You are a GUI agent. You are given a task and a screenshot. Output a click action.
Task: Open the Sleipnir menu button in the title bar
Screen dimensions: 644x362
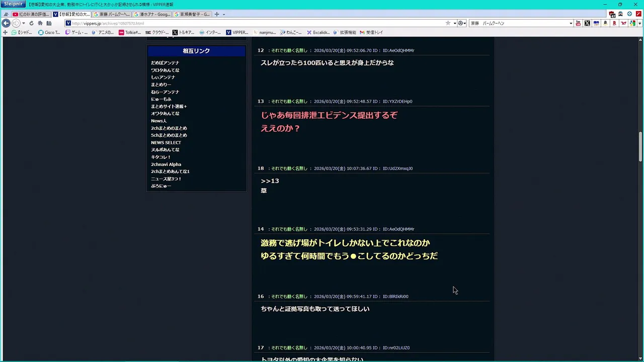13,4
